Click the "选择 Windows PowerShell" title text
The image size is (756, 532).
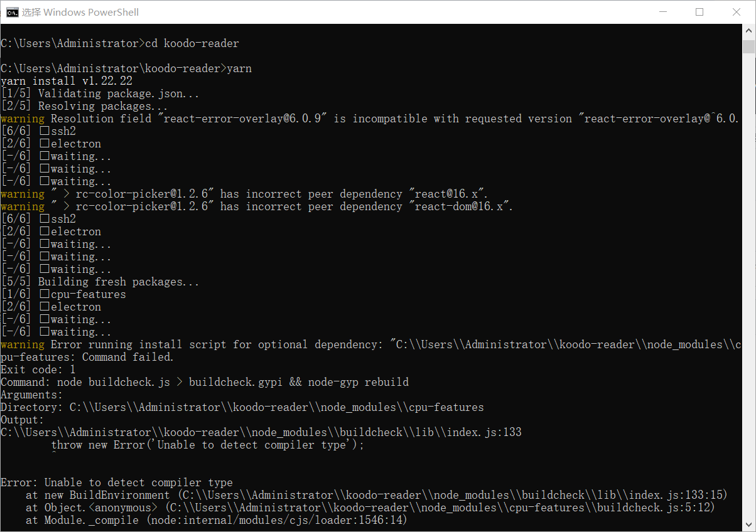click(80, 12)
